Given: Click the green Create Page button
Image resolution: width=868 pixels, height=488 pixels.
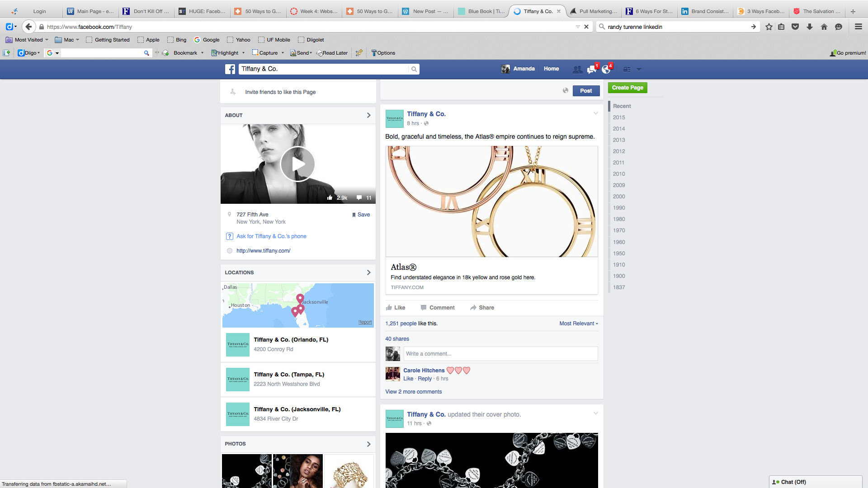Looking at the screenshot, I should (x=627, y=88).
